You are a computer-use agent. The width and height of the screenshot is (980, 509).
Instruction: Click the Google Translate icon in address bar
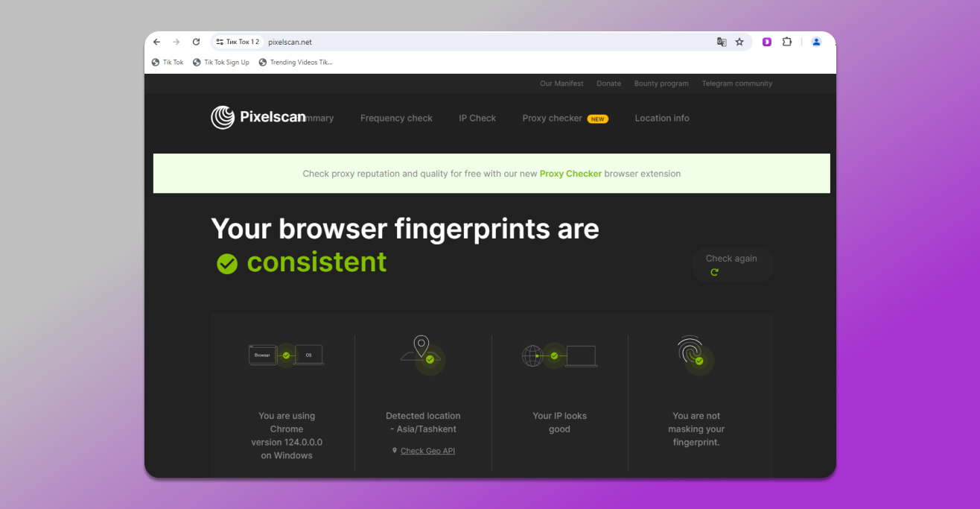click(x=721, y=42)
